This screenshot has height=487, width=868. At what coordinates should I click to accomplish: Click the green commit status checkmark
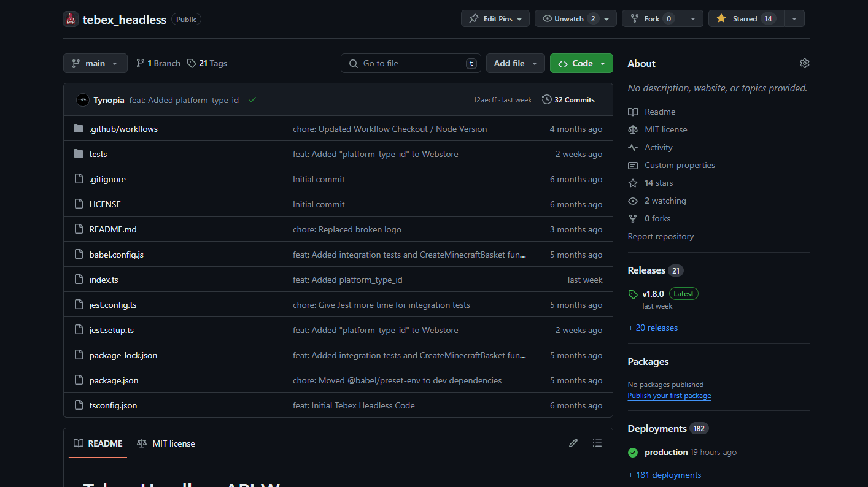(x=252, y=99)
